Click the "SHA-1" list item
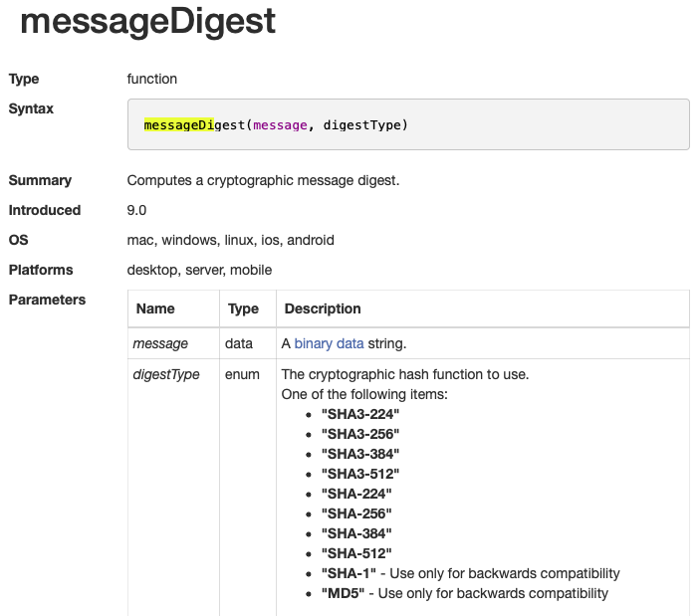Image resolution: width=700 pixels, height=616 pixels. click(x=349, y=573)
